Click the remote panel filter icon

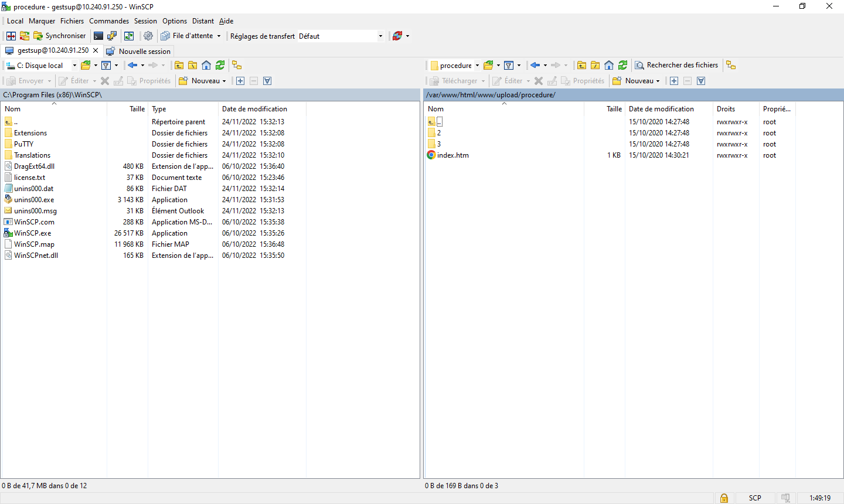pyautogui.click(x=509, y=65)
